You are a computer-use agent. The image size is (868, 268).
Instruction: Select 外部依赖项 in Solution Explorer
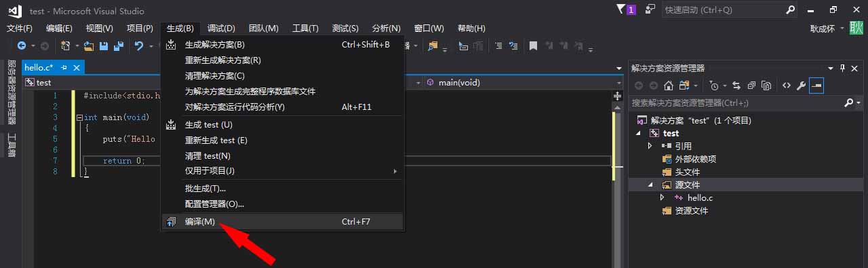click(695, 159)
